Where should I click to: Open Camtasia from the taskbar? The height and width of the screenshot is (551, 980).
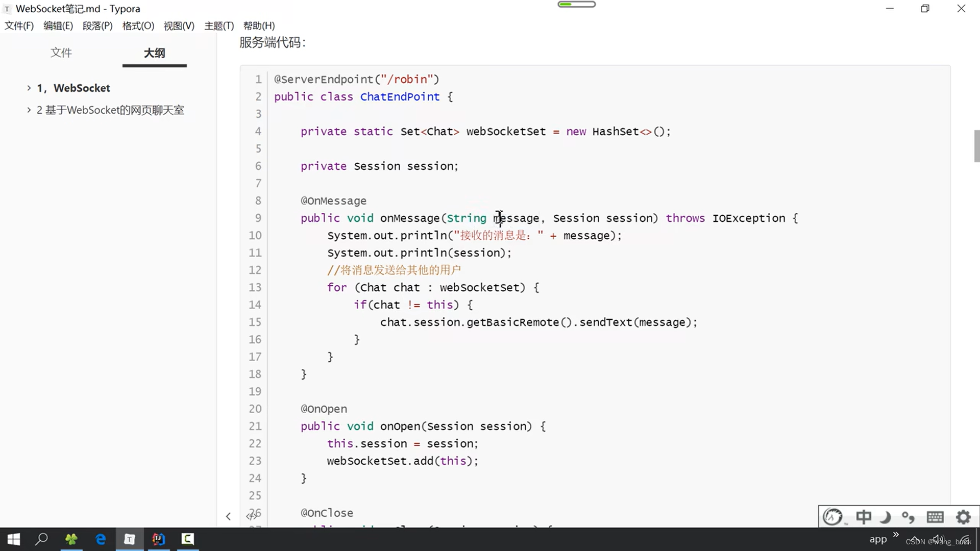(188, 539)
